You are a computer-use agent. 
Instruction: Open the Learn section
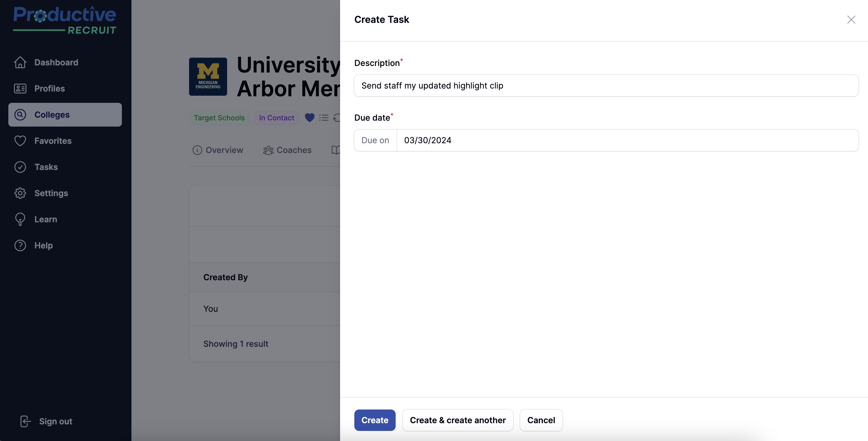click(65, 219)
